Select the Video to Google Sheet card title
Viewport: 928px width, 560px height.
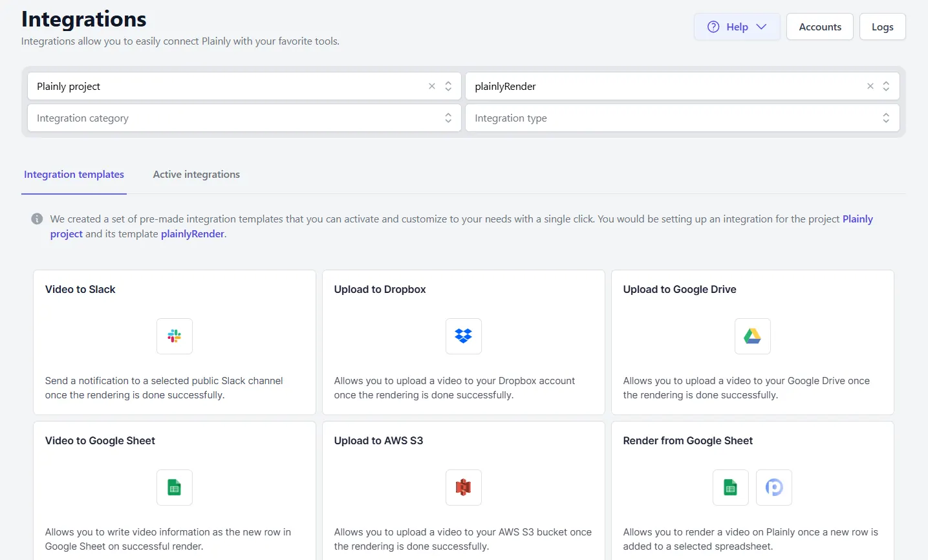[x=100, y=440]
